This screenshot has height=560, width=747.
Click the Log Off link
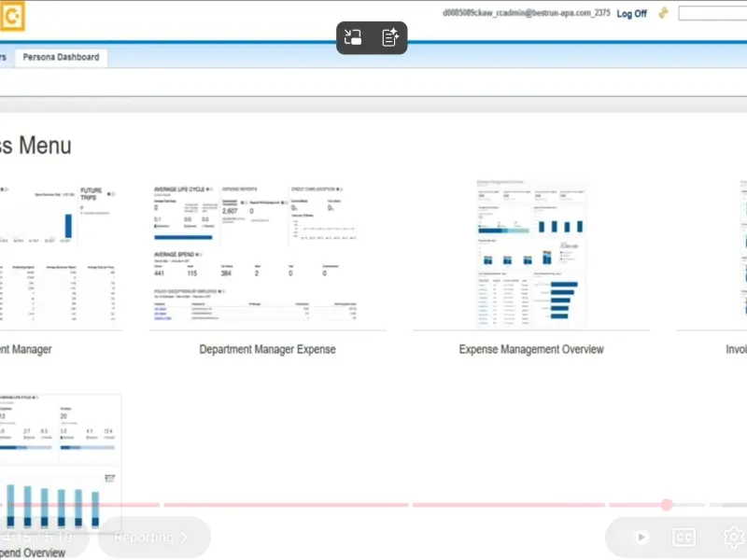click(x=631, y=14)
